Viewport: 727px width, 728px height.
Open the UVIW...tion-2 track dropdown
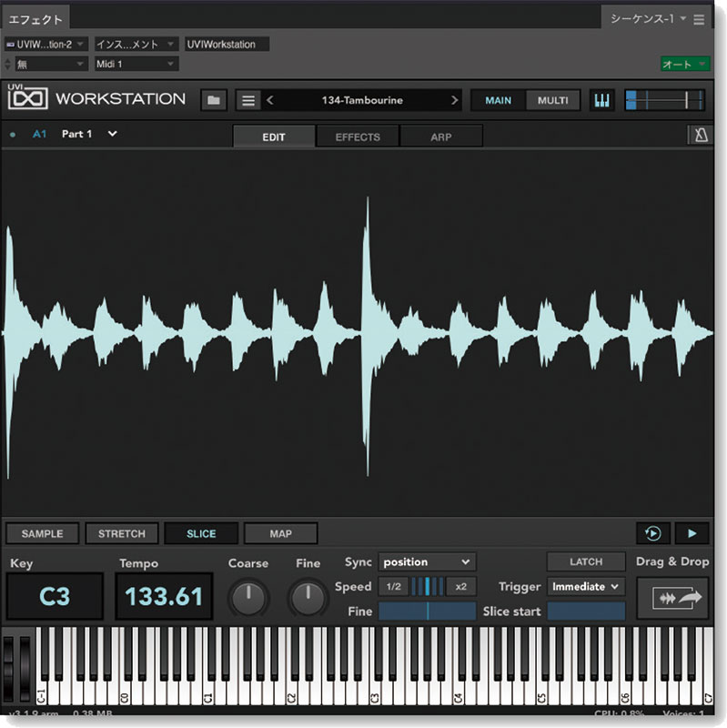[45, 45]
